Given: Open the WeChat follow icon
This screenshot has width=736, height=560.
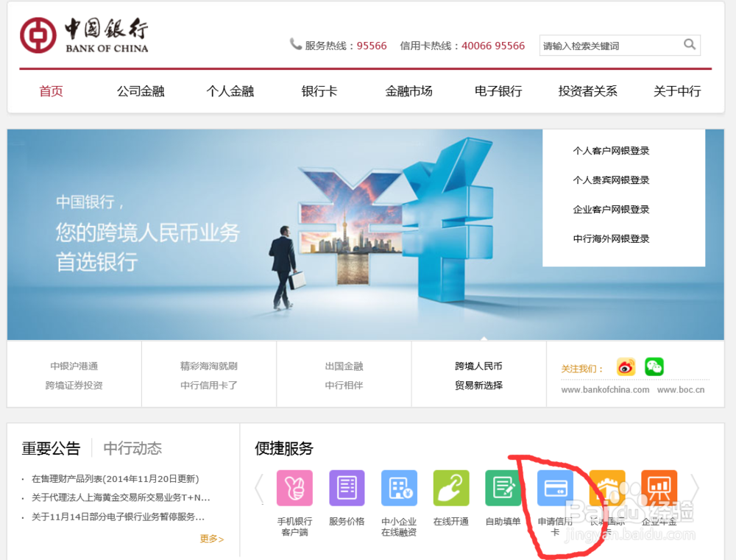Looking at the screenshot, I should pyautogui.click(x=654, y=366).
